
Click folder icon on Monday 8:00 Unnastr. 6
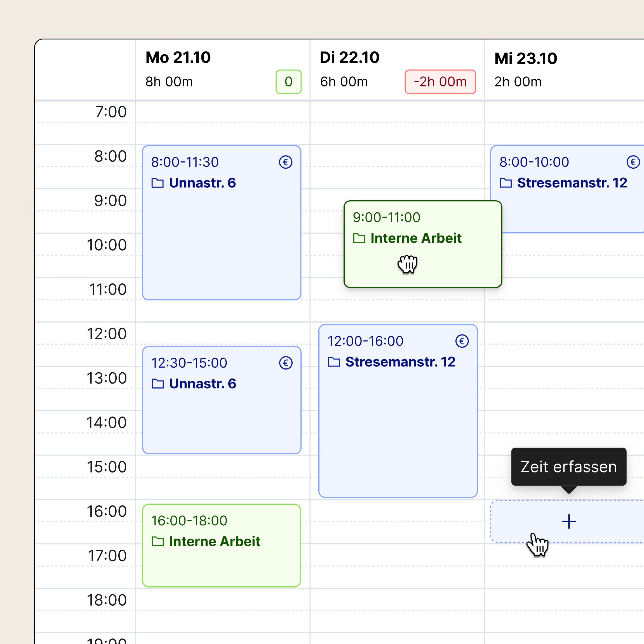157,183
